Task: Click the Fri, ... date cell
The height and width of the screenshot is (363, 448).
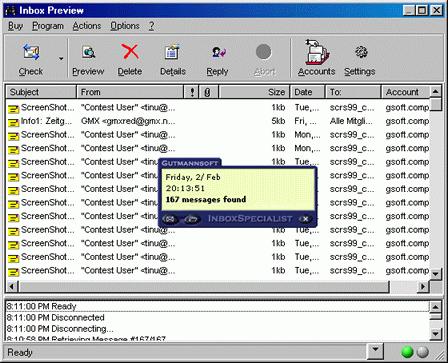Action: (306, 121)
